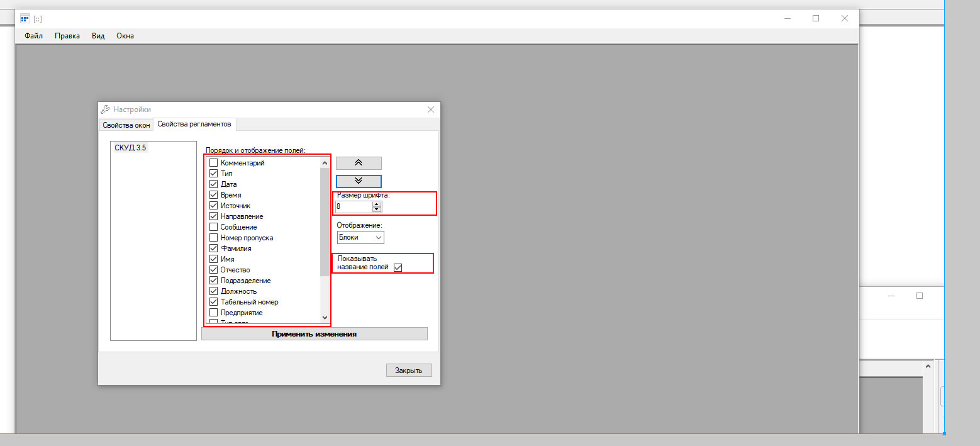Maximize the background window at right

point(919,296)
